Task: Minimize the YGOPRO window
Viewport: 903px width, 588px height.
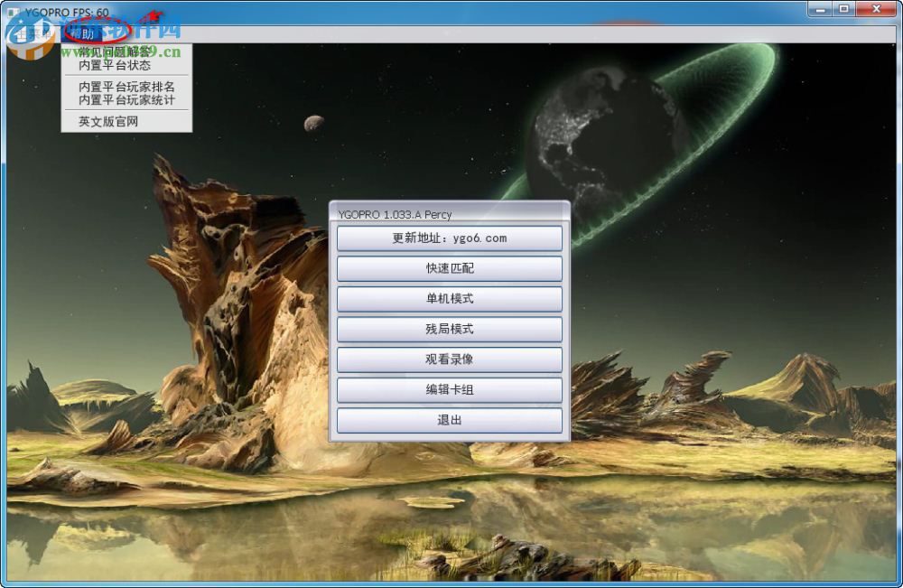Action: pyautogui.click(x=819, y=8)
